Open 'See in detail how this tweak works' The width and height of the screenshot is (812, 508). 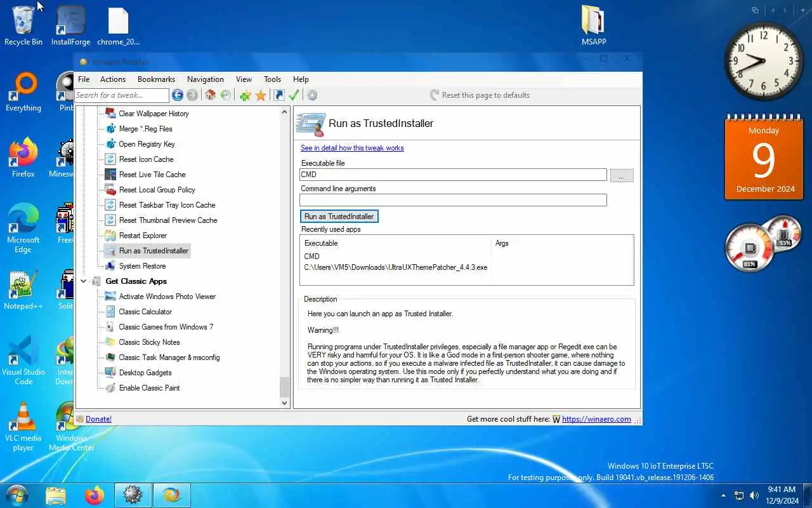point(352,148)
